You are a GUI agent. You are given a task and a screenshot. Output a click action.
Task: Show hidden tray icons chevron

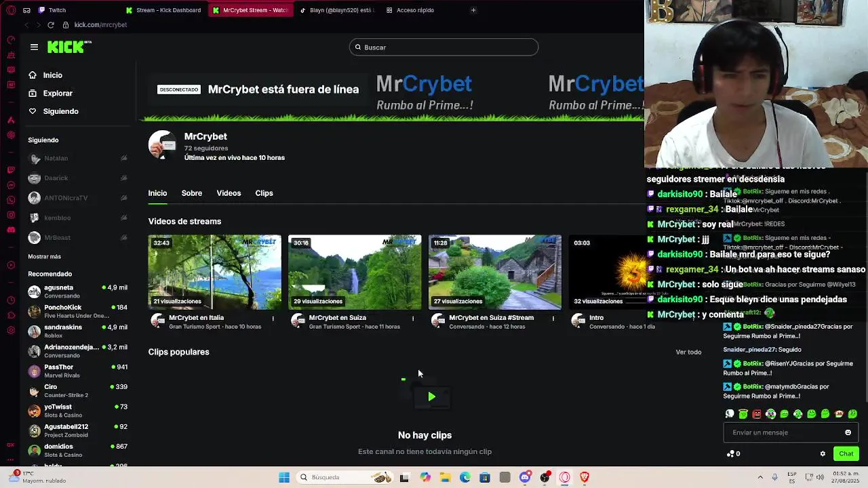(760, 477)
